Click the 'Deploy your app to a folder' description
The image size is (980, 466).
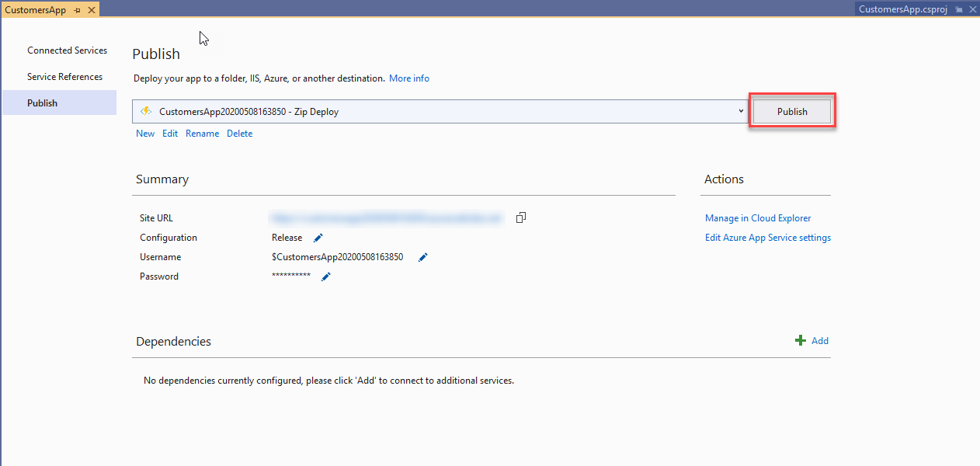pos(259,78)
